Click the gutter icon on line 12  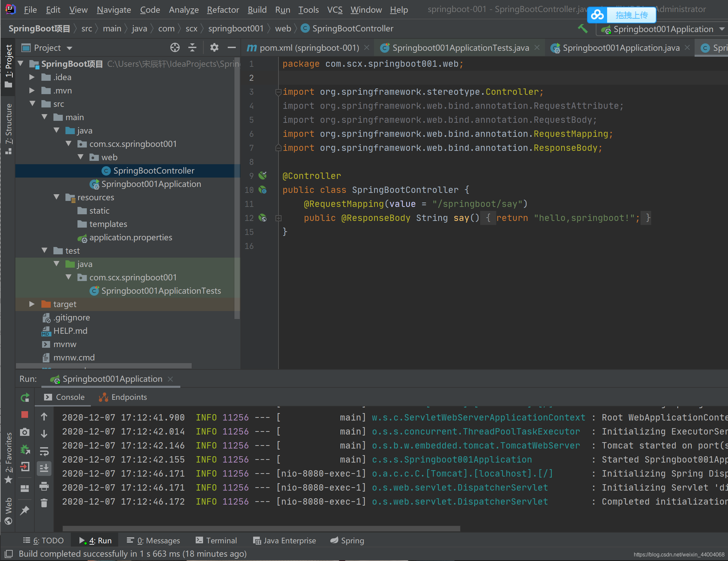click(x=262, y=218)
